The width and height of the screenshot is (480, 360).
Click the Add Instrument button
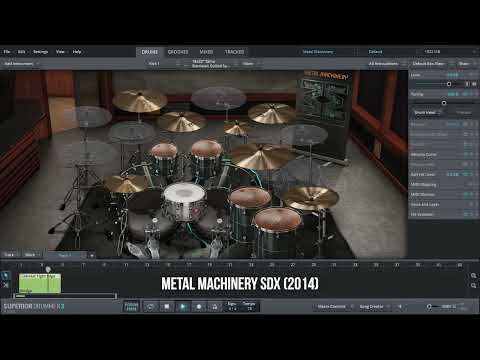(x=21, y=63)
